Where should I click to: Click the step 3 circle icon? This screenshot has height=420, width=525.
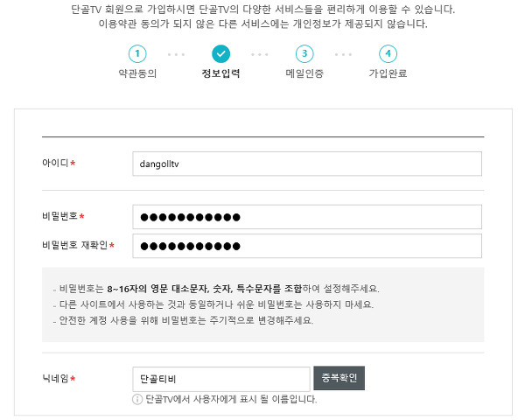pyautogui.click(x=304, y=53)
